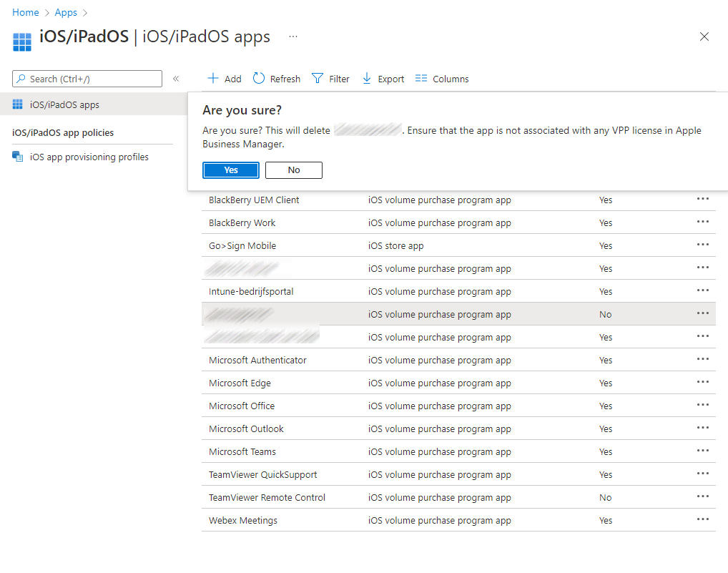Select iOS/iPadOS apps in the sidebar

pyautogui.click(x=64, y=104)
